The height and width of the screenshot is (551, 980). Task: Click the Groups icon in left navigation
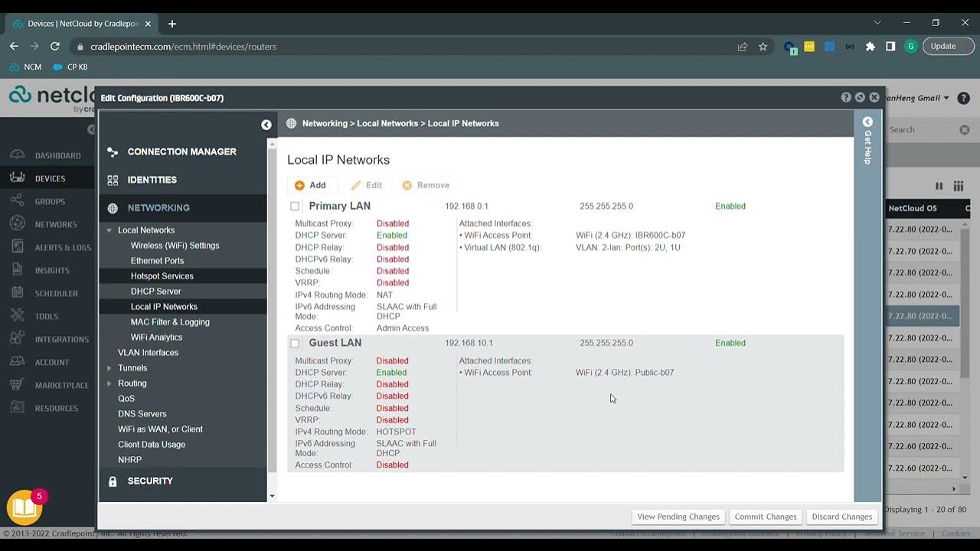pos(17,201)
